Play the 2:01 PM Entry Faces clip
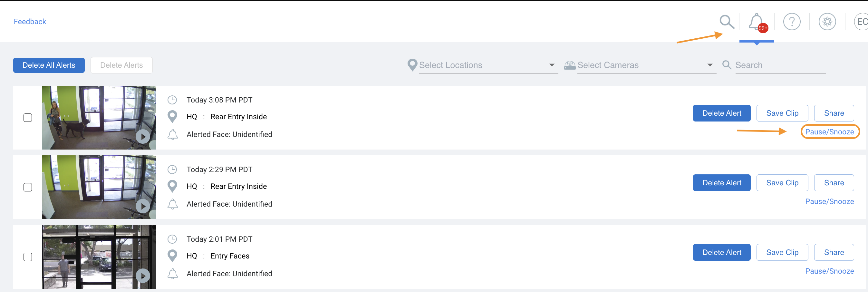The image size is (868, 292). click(x=143, y=276)
